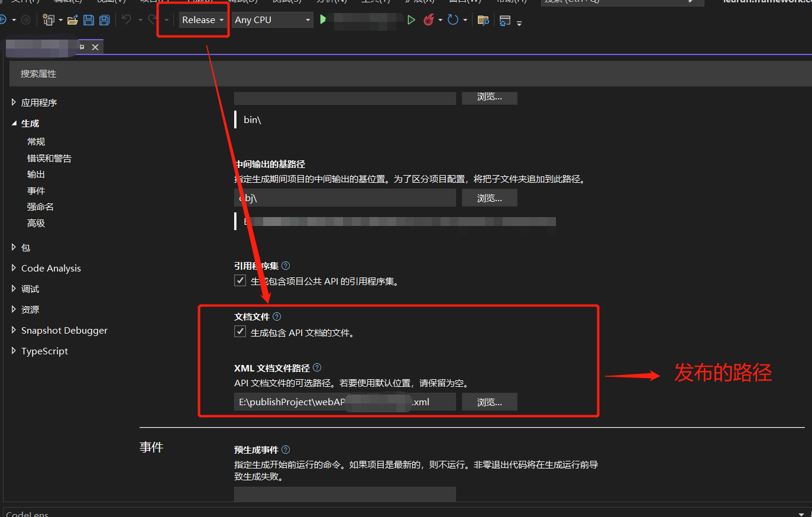Select 事件 under 生成
Image resolution: width=812 pixels, height=517 pixels.
36,190
